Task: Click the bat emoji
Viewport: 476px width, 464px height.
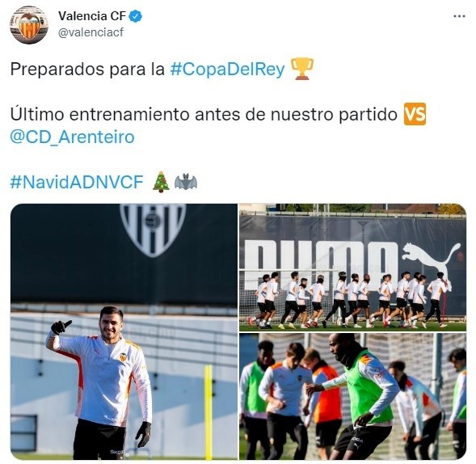Action: coord(186,182)
